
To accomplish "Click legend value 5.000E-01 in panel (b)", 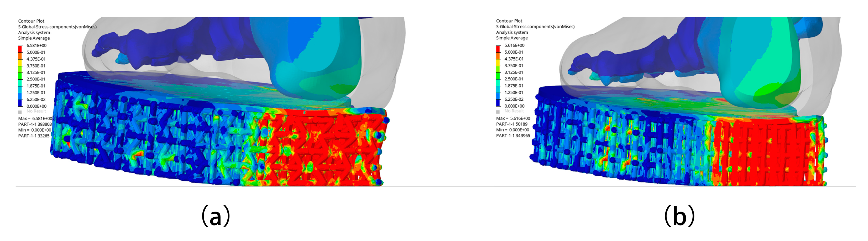I will click(x=514, y=52).
